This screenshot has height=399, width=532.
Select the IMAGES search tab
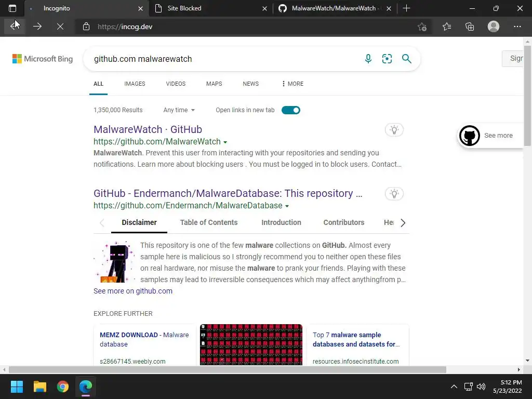[135, 84]
